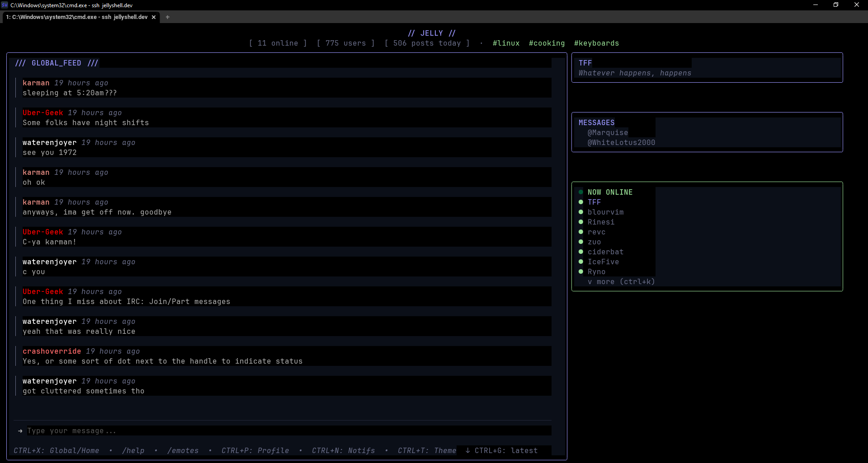Open the /help command link
Viewport: 868px width, 463px height.
133,450
